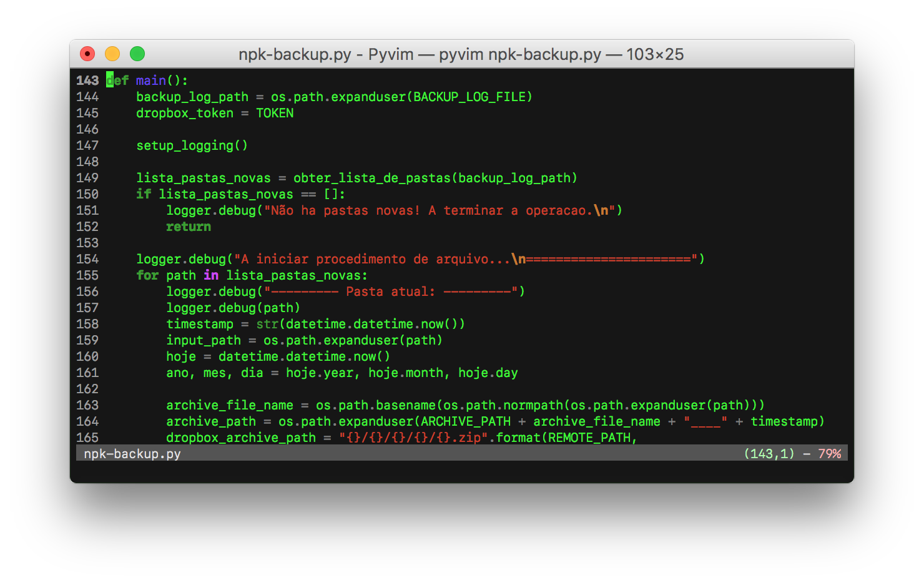Click 'archive_file_name' on line 163
924x583 pixels.
[x=230, y=405]
